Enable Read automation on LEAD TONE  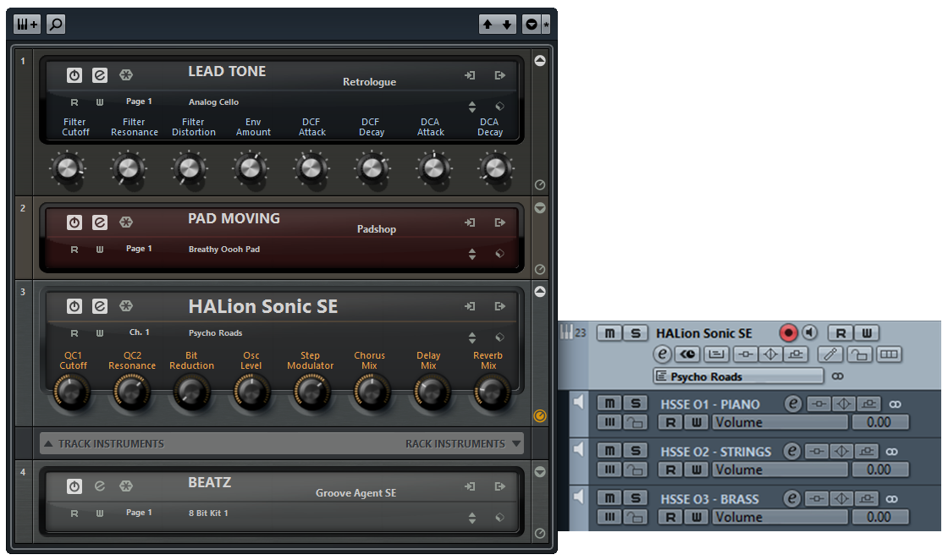74,102
